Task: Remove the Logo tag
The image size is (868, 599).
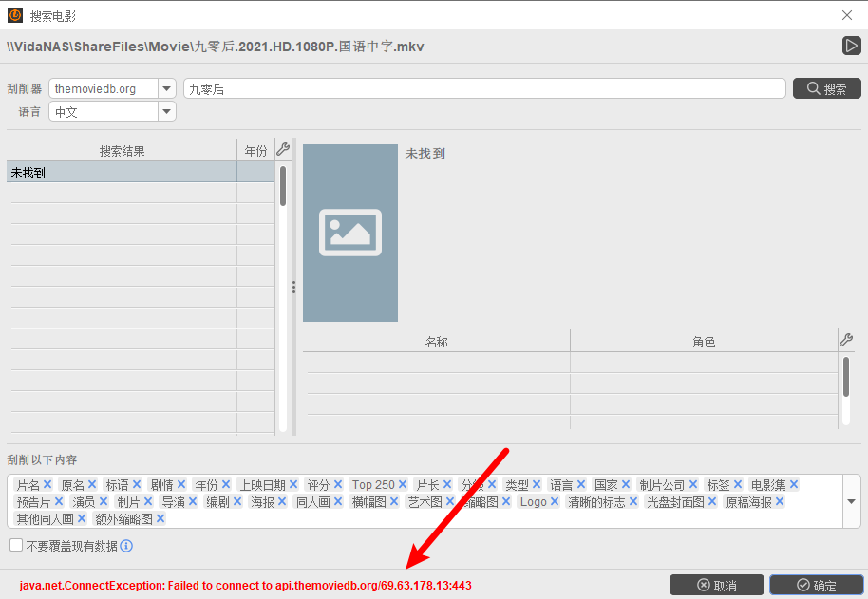Action: click(x=555, y=501)
